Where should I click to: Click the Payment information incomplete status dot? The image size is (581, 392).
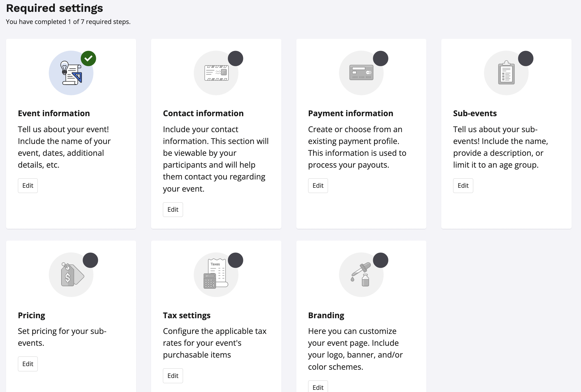(381, 58)
